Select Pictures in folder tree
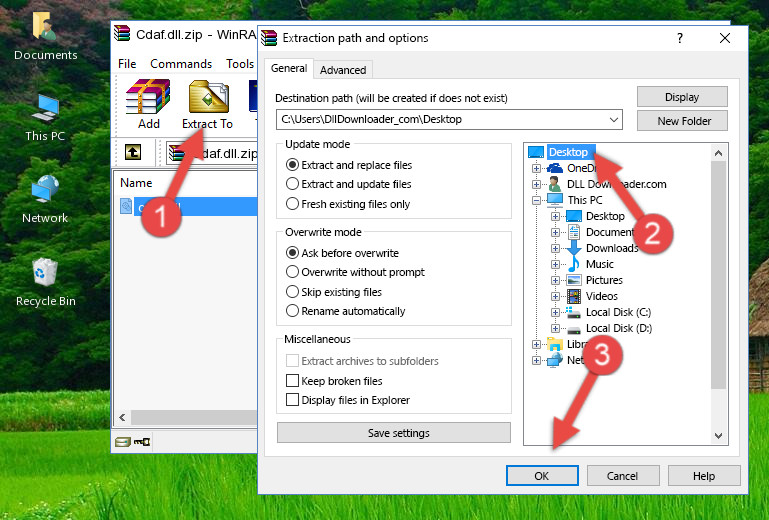 (x=604, y=280)
